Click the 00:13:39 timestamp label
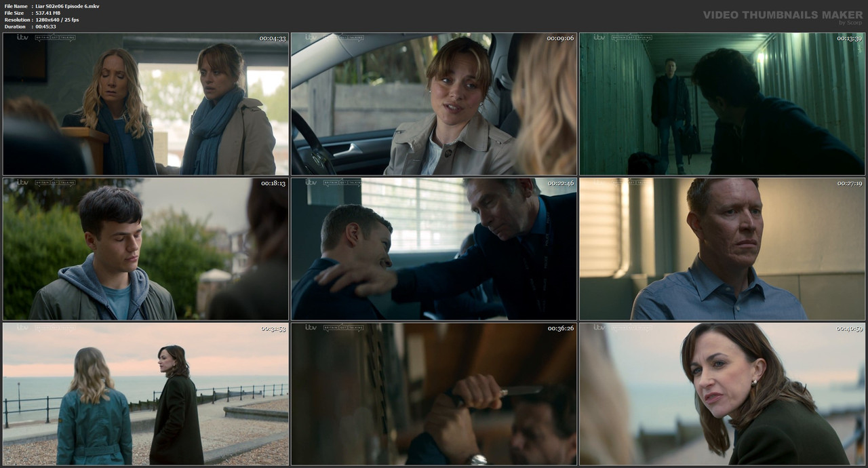The width and height of the screenshot is (868, 468). click(849, 39)
